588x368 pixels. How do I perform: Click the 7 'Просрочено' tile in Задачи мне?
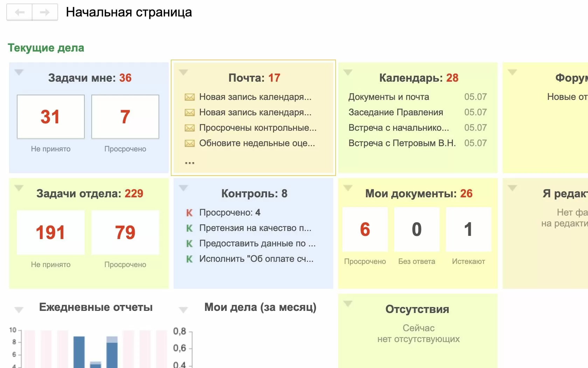(125, 117)
